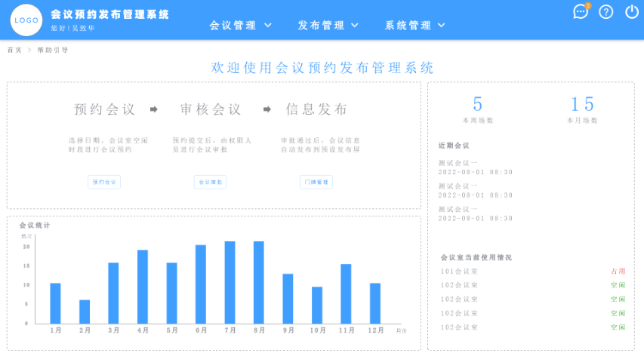Click the 会议审批 button

pos(211,182)
